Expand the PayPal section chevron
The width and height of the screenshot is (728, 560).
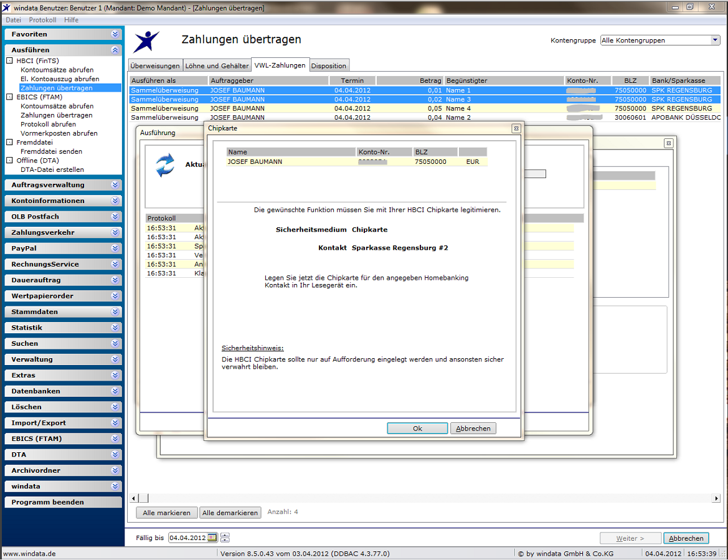[115, 249]
